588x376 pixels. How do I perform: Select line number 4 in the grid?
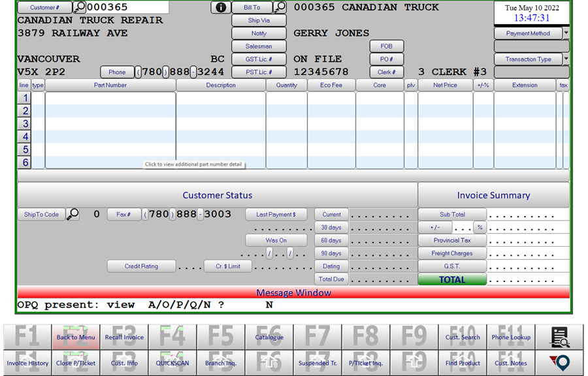pyautogui.click(x=25, y=136)
